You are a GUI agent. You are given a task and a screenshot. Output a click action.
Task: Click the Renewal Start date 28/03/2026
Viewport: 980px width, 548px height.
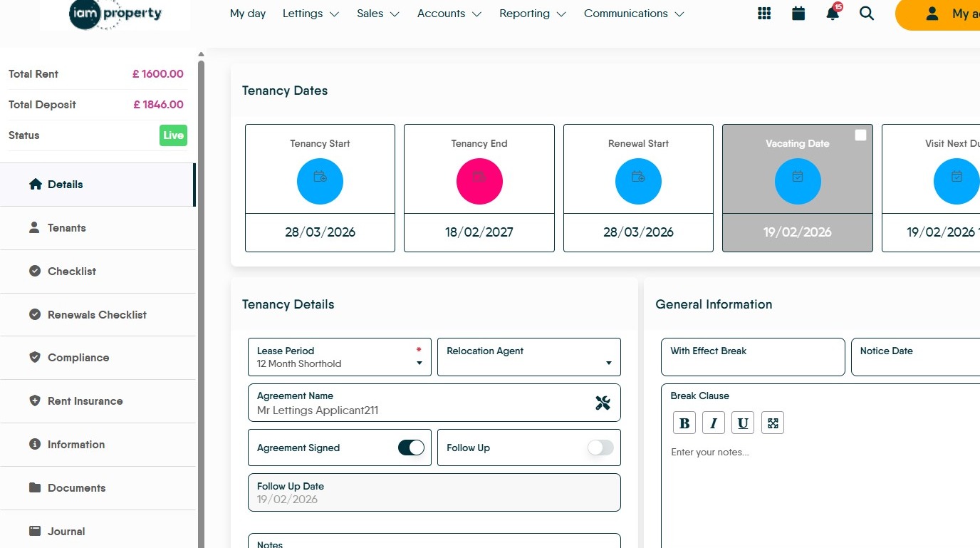[638, 232]
